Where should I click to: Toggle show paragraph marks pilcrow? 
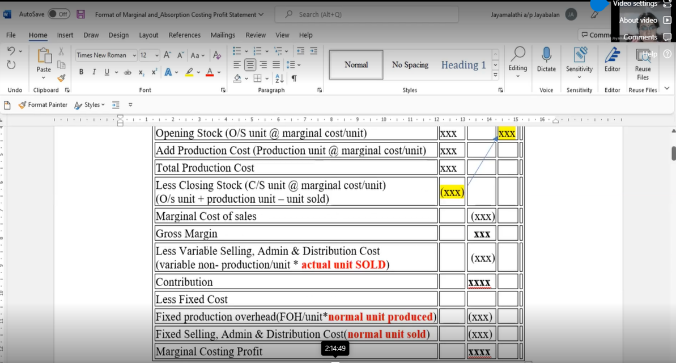pyautogui.click(x=294, y=78)
